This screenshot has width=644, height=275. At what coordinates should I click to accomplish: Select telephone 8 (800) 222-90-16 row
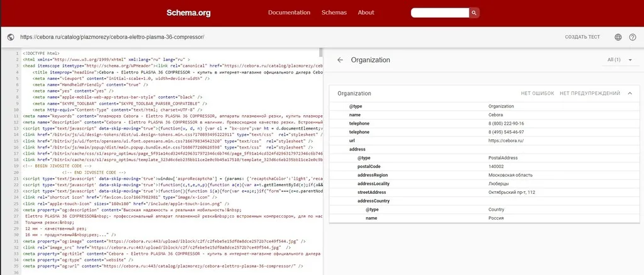[483, 123]
